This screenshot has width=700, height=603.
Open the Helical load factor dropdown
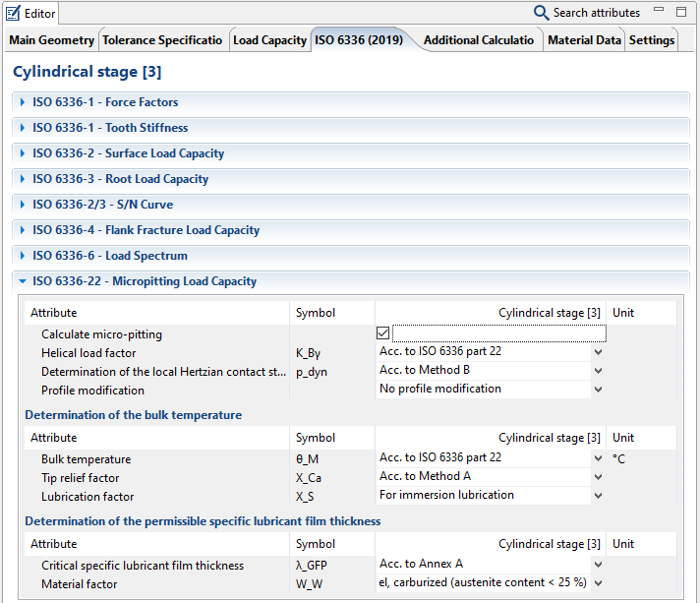point(598,351)
